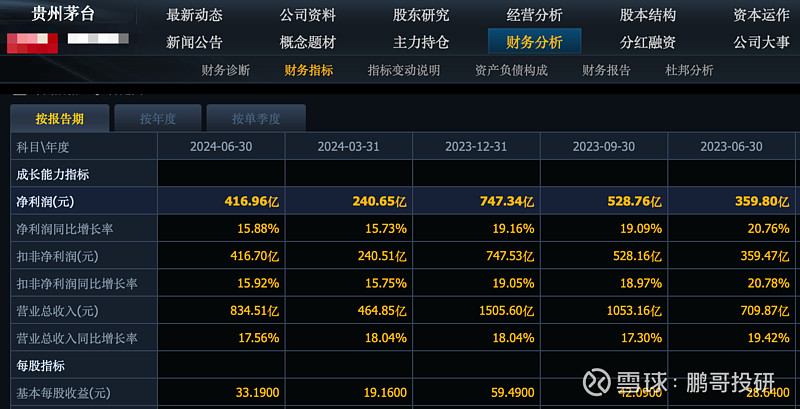Screen dimensions: 800x409
Task: Click the 财务诊断 sub-link
Action: pos(226,70)
